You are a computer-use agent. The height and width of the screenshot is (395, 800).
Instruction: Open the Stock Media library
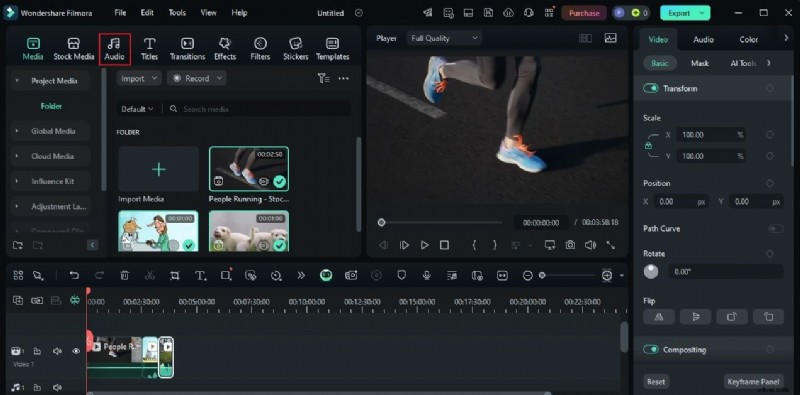pyautogui.click(x=74, y=49)
